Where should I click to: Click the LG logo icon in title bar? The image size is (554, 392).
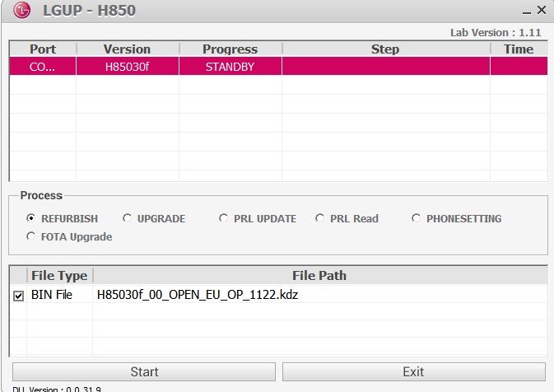22,10
